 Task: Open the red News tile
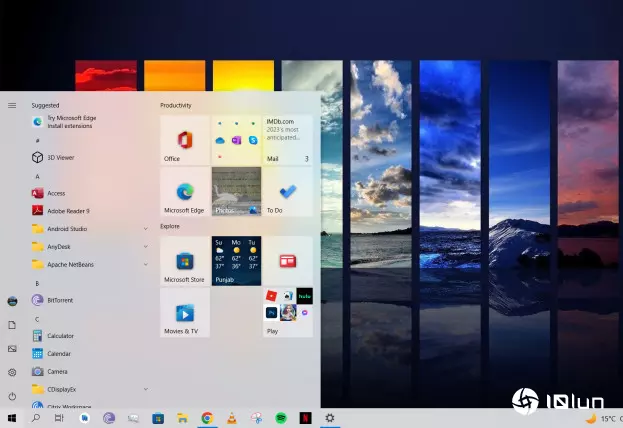(287, 261)
